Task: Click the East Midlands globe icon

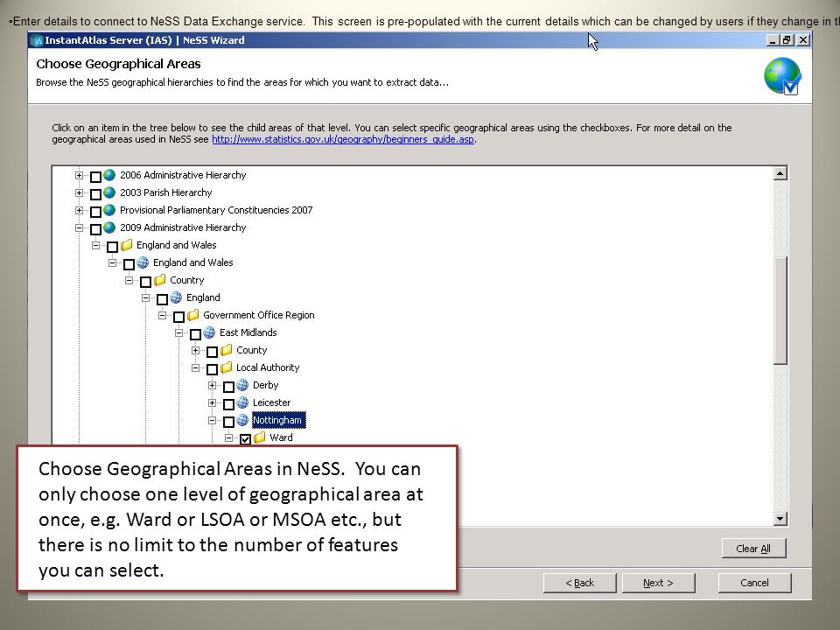Action: 209,332
